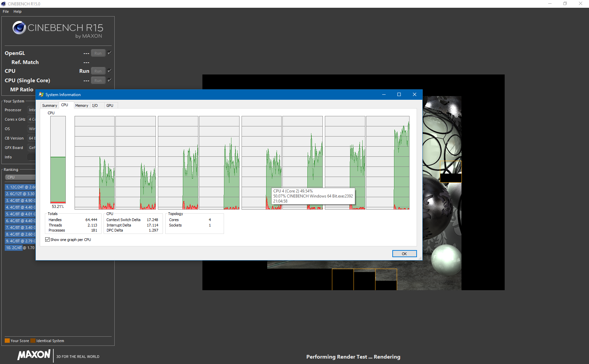The height and width of the screenshot is (364, 589).
Task: Click the Cinebench logo sphere icon
Action: (19, 28)
